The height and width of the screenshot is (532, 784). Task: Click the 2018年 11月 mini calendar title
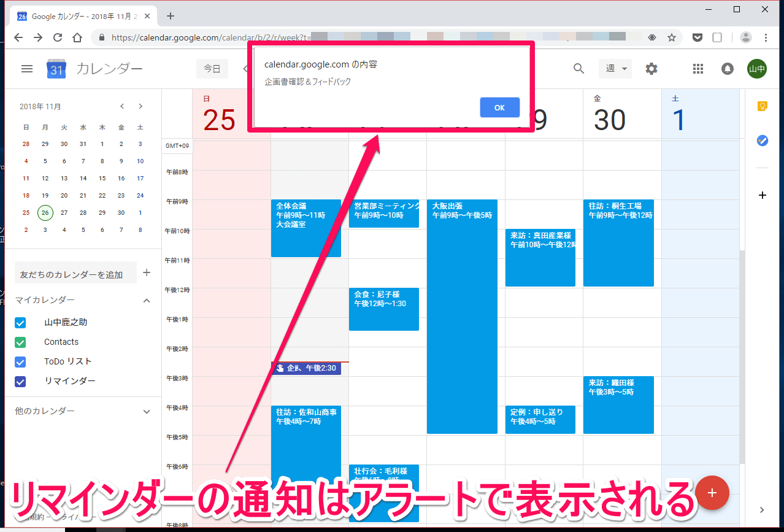[40, 106]
